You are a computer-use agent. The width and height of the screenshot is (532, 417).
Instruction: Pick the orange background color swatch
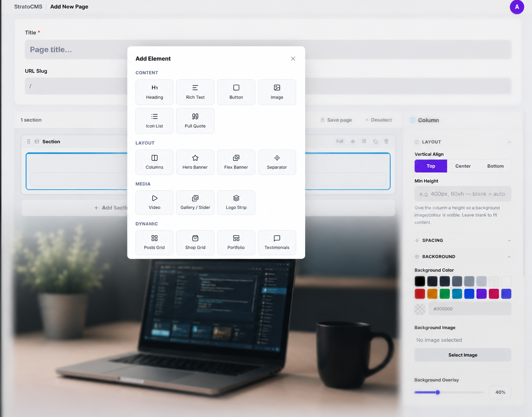(432, 294)
